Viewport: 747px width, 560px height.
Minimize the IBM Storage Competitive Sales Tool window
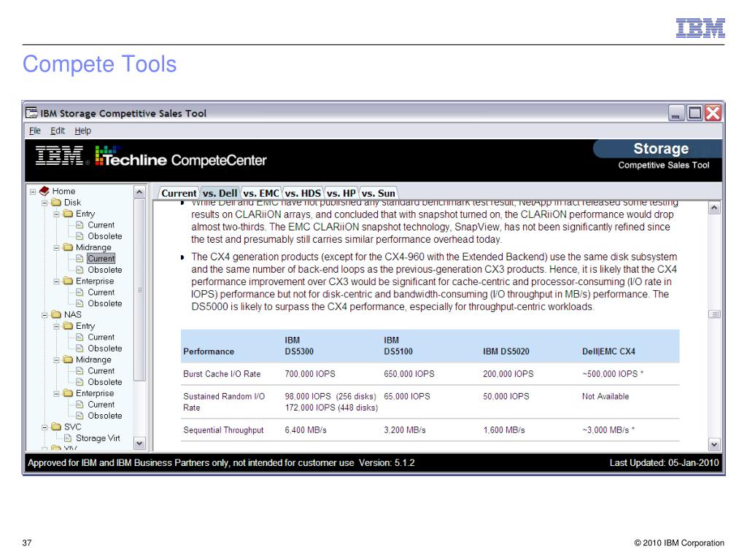(676, 113)
